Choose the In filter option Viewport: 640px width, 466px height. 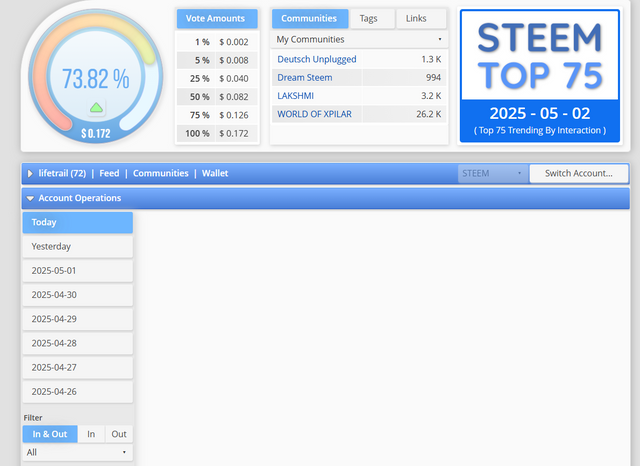click(91, 434)
